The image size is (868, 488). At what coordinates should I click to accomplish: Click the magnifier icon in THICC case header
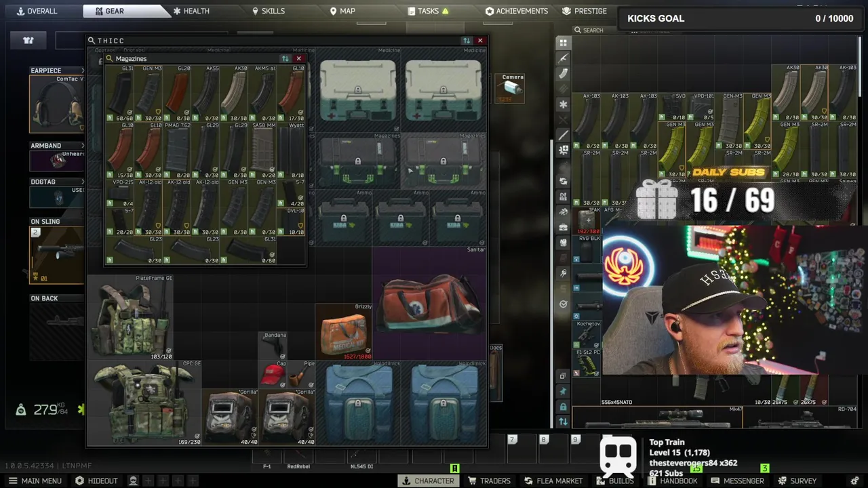tap(92, 41)
